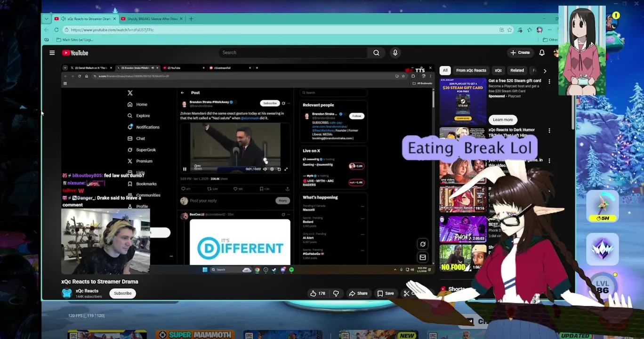Open browser settings three-dot menu
Image resolution: width=644 pixels, height=339 pixels.
tap(549, 30)
